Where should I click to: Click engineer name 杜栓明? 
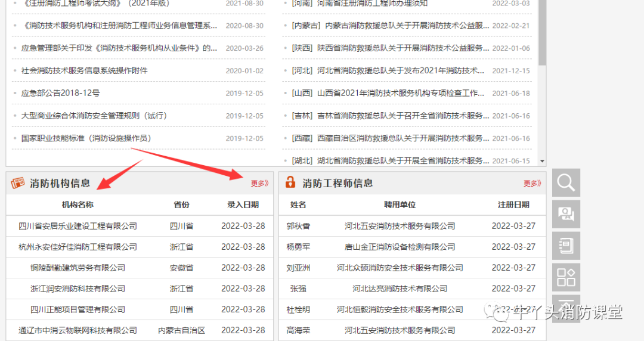point(298,310)
